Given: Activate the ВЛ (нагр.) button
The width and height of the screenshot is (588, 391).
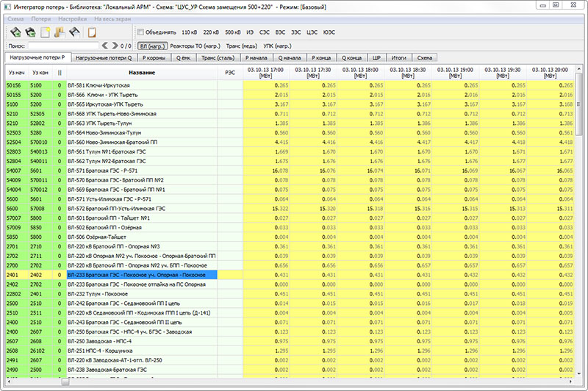Looking at the screenshot, I should pos(152,46).
